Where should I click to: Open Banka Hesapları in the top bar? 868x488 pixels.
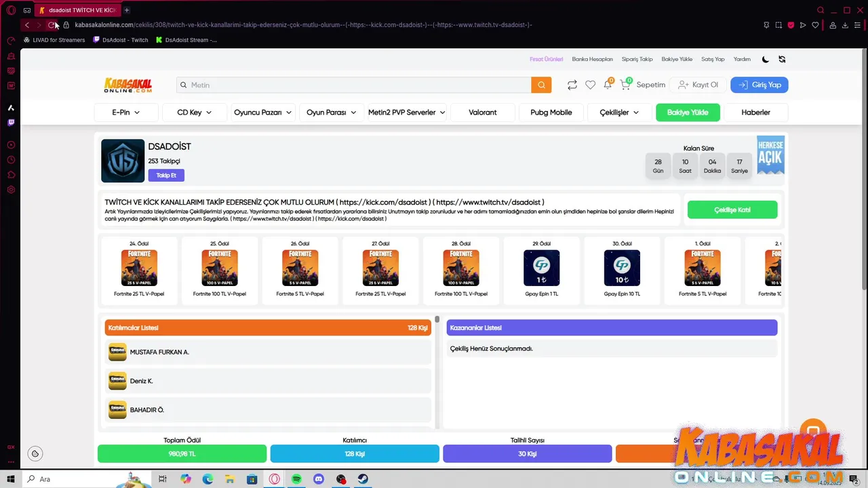592,59
